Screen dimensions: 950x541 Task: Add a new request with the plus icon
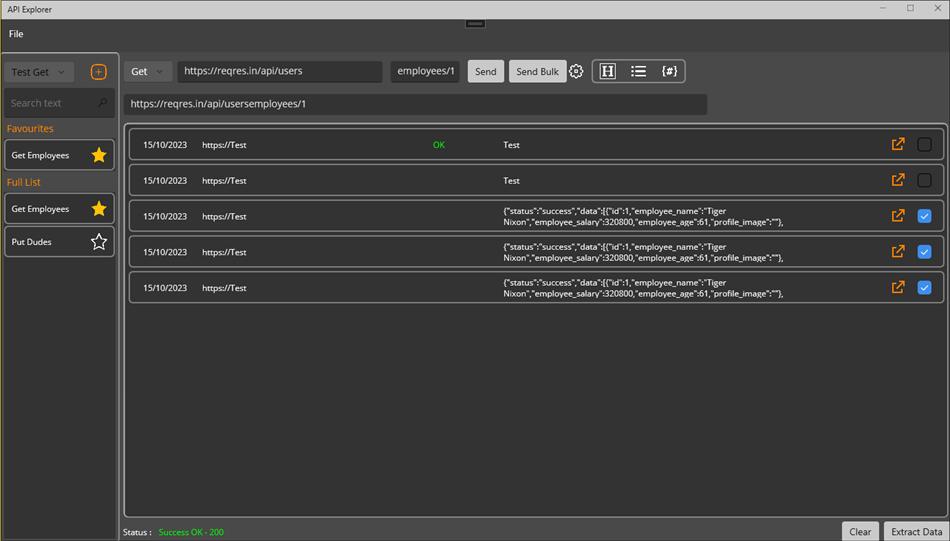[x=98, y=71]
